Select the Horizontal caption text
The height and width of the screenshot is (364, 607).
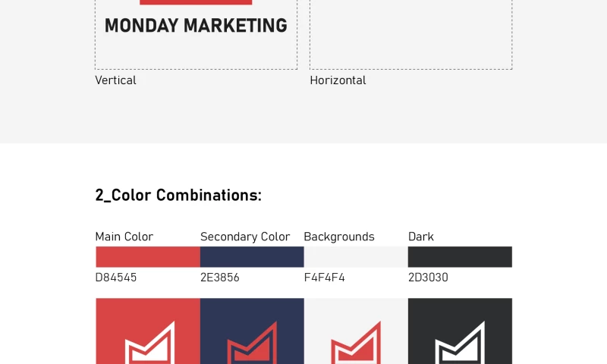(x=338, y=80)
